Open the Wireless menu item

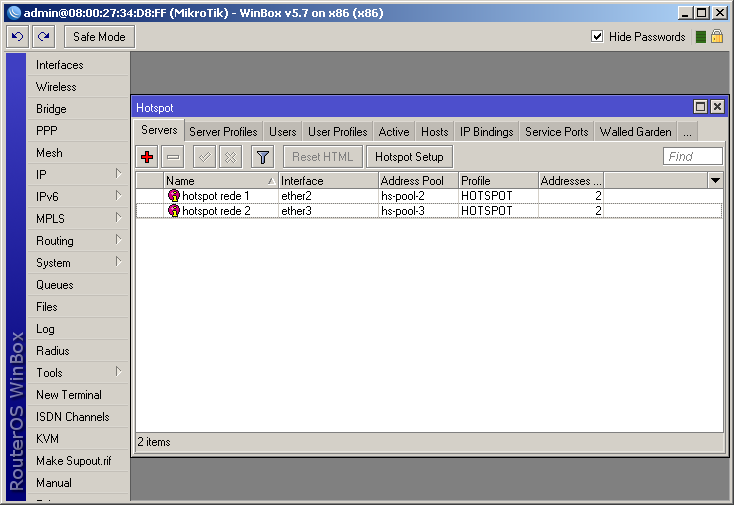(78, 87)
